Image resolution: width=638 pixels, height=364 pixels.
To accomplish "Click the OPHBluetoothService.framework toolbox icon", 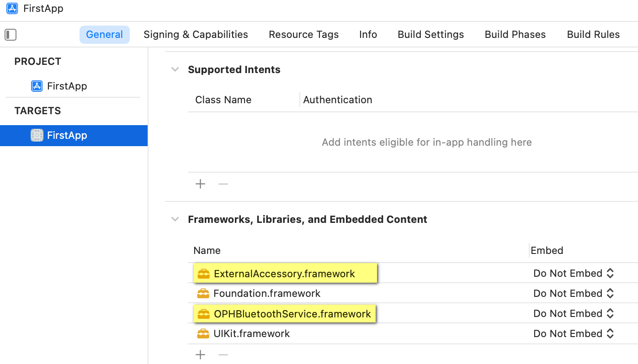I will pos(204,314).
